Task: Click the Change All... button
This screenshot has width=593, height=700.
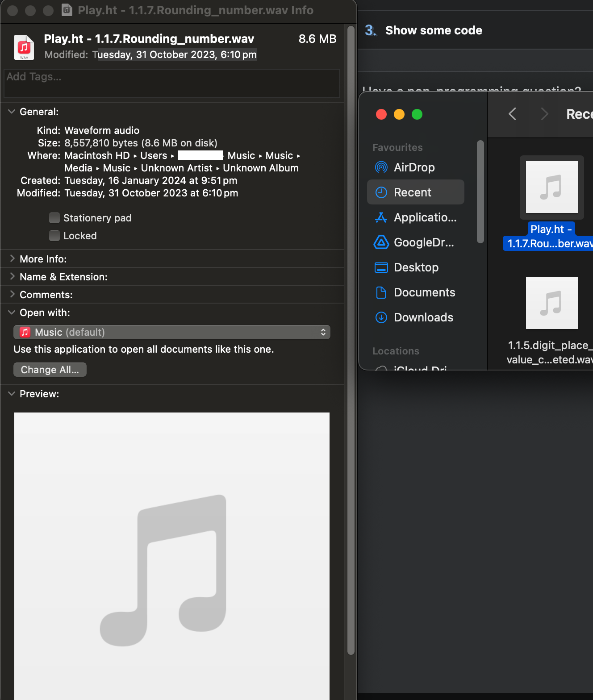Action: point(50,370)
